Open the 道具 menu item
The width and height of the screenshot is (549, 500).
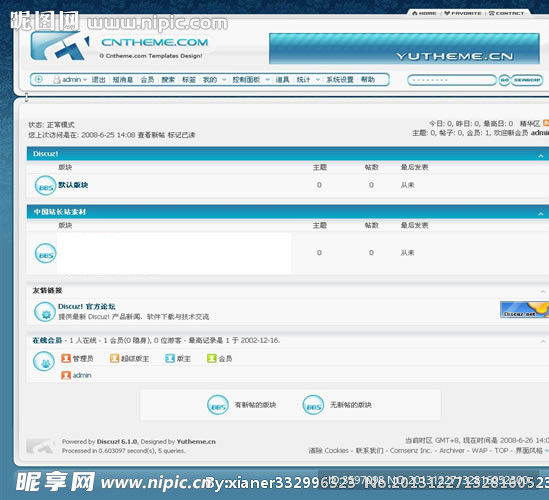pyautogui.click(x=283, y=80)
